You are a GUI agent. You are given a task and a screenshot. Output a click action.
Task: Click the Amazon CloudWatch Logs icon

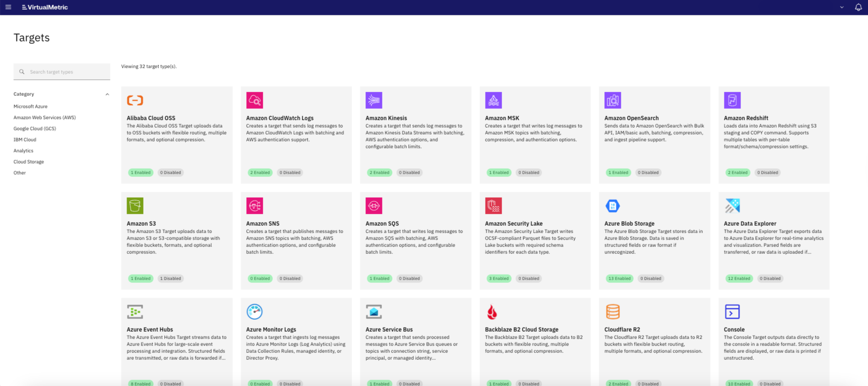point(255,100)
